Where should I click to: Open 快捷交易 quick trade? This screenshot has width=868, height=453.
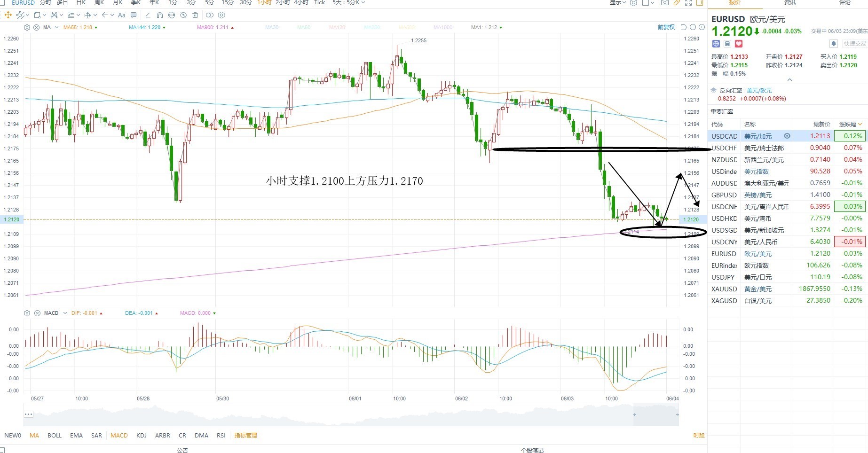(854, 44)
